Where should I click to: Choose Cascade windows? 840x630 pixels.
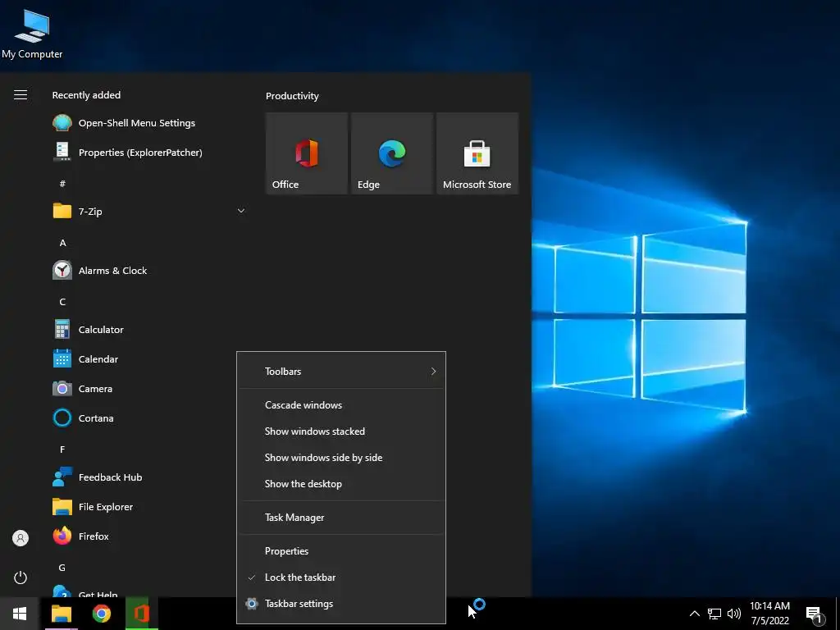341,405
